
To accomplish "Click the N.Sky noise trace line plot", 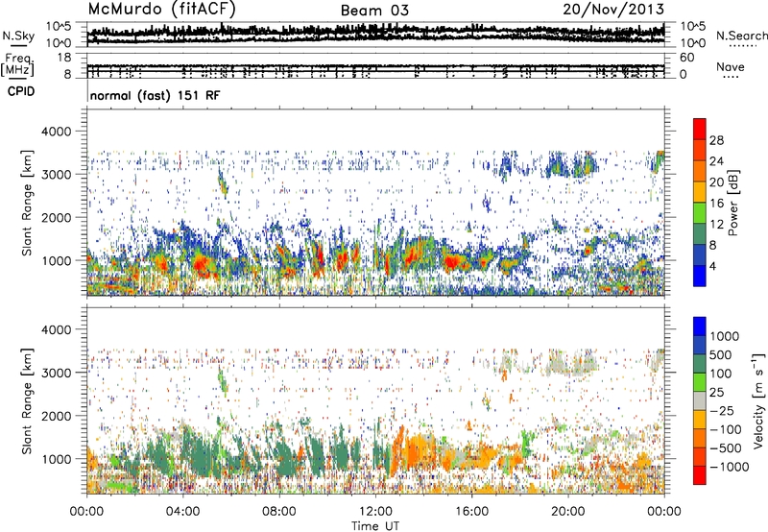I will [375, 34].
